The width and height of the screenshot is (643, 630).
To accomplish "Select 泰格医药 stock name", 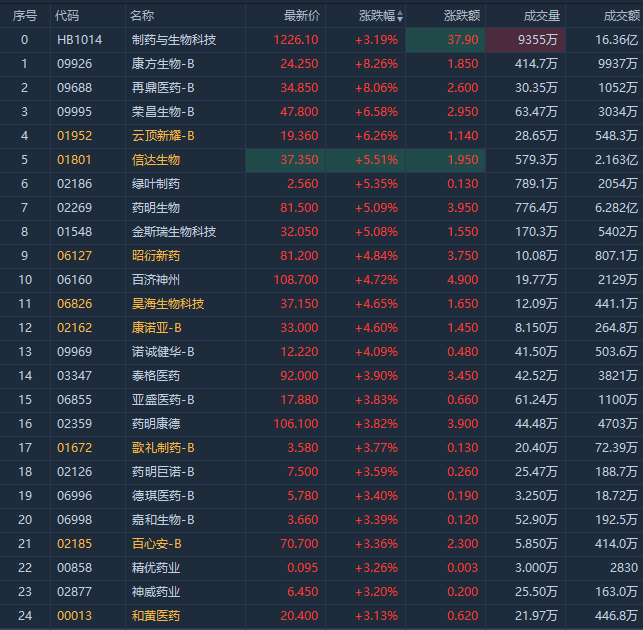I will [x=156, y=376].
